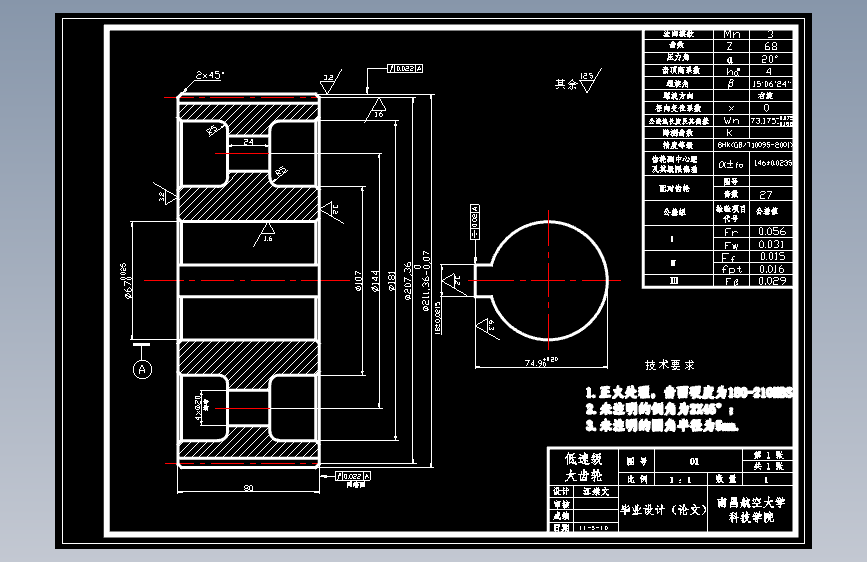867x562 pixels.
Task: Click the module value '3' in table
Action: pos(771,34)
